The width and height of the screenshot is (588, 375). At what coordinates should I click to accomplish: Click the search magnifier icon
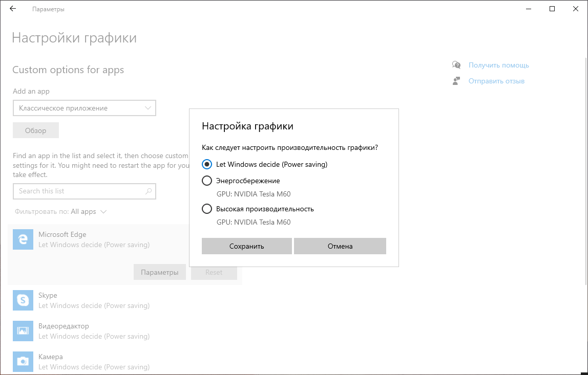tap(149, 191)
